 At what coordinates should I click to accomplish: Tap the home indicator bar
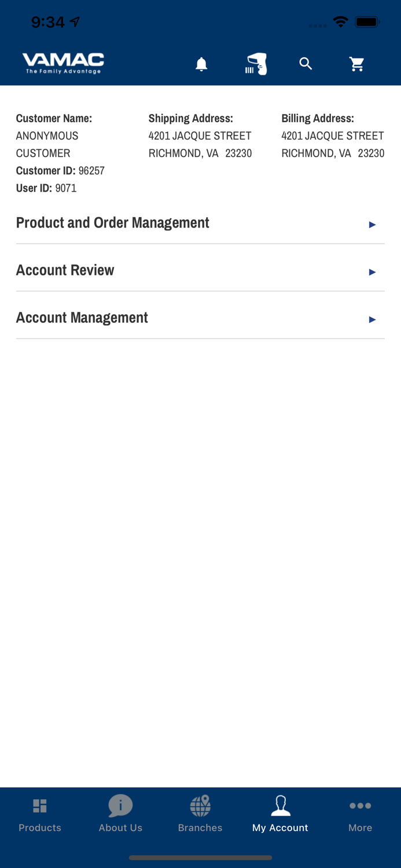[x=200, y=858]
